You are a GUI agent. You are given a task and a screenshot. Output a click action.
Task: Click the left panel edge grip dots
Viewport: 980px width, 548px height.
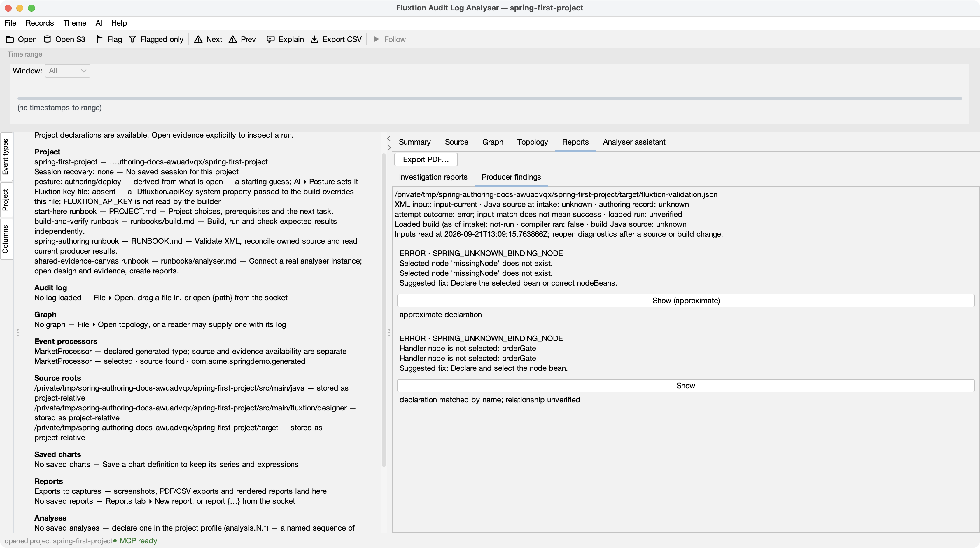pos(17,333)
